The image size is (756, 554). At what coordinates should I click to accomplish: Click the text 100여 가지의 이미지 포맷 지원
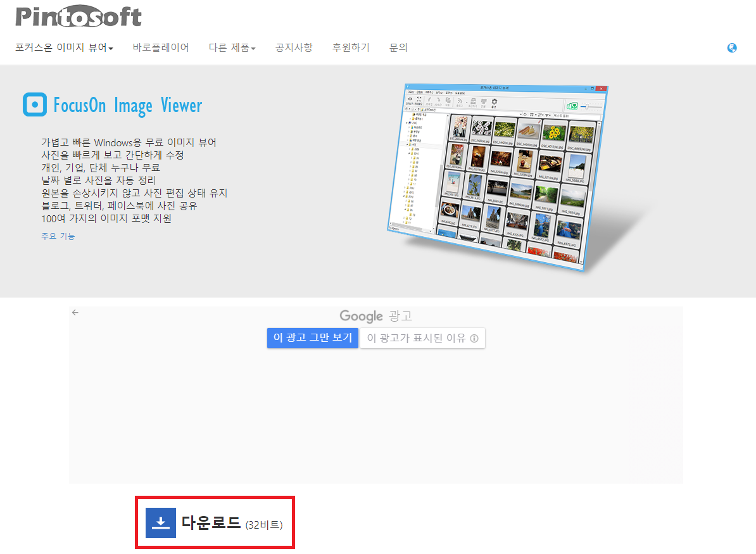point(106,218)
